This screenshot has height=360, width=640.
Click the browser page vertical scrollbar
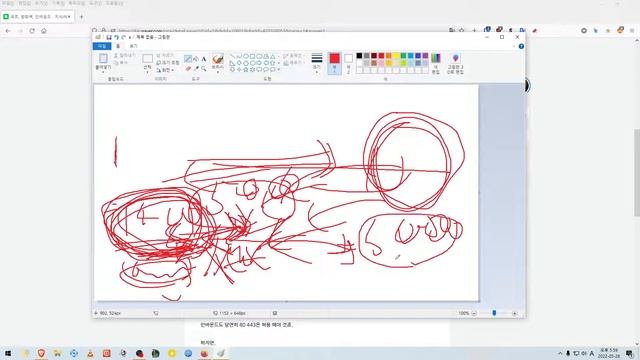click(637, 172)
